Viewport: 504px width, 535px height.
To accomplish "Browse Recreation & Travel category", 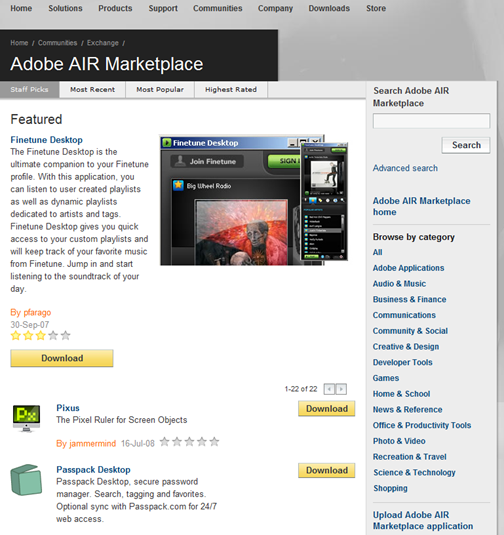I will [409, 457].
